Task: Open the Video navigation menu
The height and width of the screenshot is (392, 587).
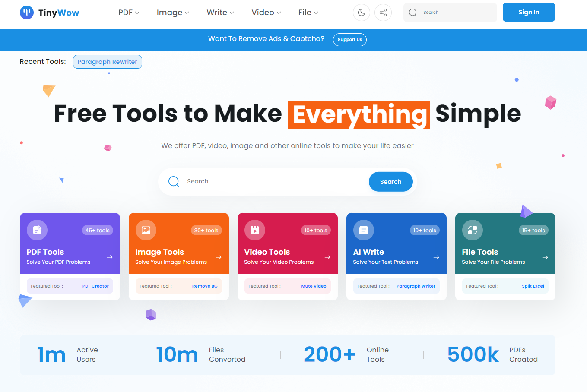Action: (x=266, y=13)
